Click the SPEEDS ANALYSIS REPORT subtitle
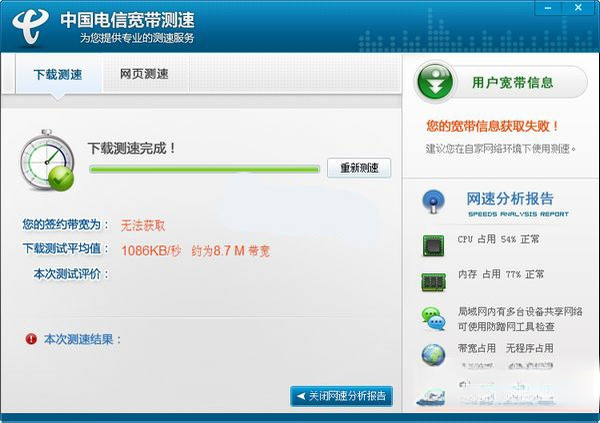Image resolution: width=600 pixels, height=423 pixels. pos(518,214)
